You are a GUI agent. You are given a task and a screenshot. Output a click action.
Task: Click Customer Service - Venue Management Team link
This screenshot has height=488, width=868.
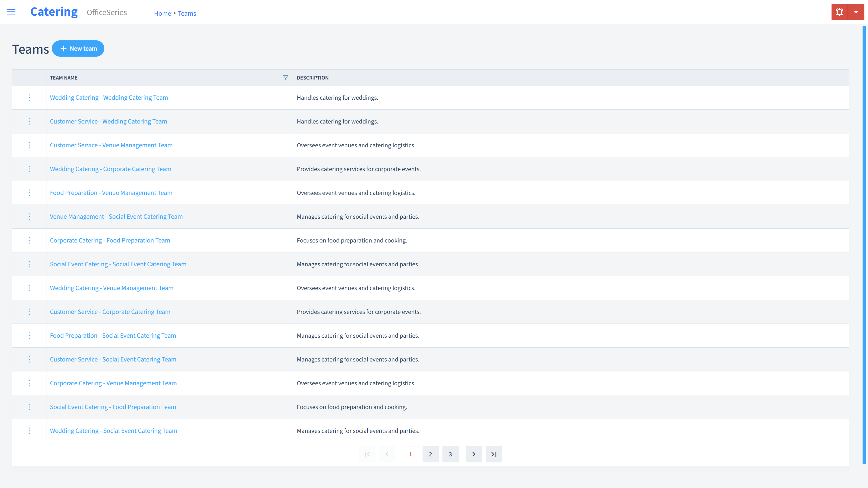point(111,145)
